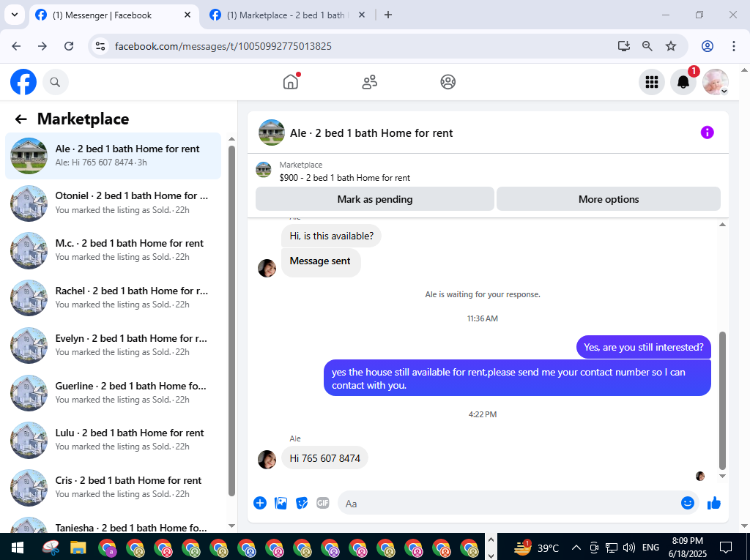Show hidden system tray icons chevron
Viewport: 750px width, 560px height.
click(x=576, y=548)
